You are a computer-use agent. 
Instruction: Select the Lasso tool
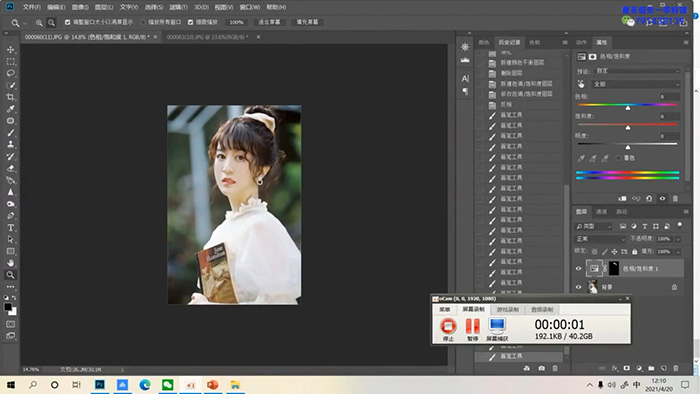[11, 73]
